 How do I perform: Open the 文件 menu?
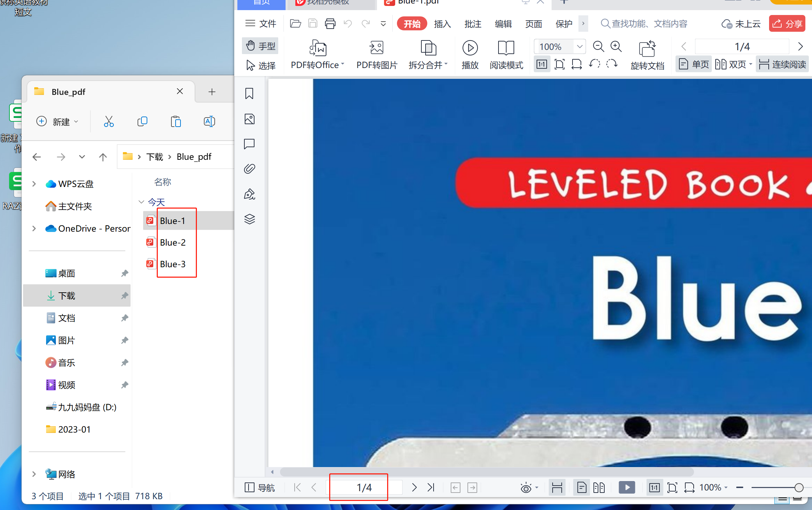tap(260, 24)
